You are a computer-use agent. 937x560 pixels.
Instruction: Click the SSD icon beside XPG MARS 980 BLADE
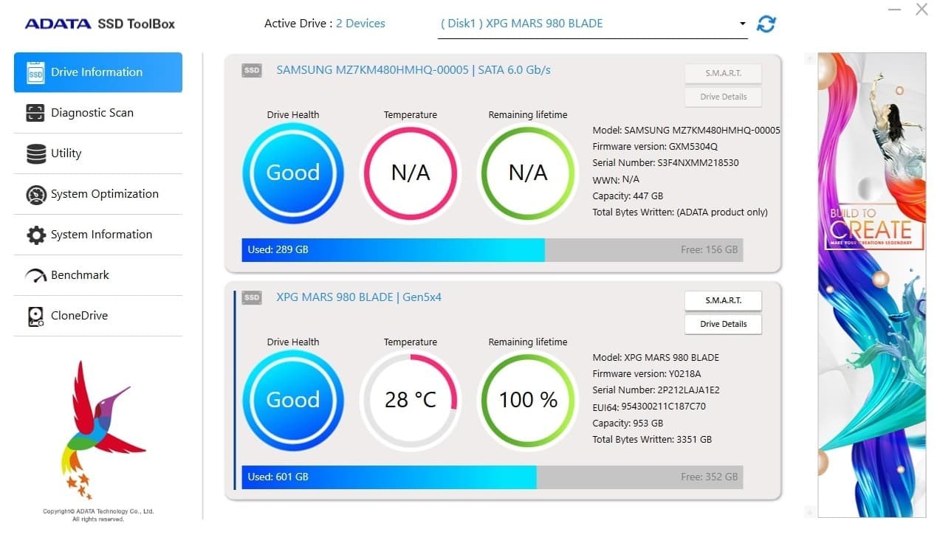pos(252,297)
